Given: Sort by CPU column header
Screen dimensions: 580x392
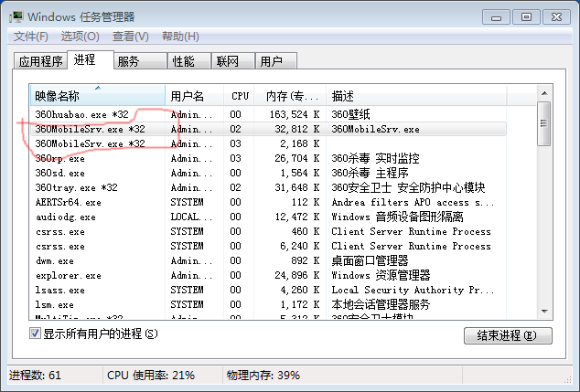Looking at the screenshot, I should pos(239,96).
